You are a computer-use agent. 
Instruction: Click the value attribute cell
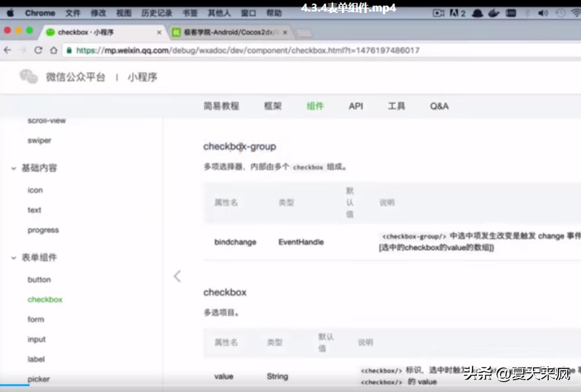(223, 376)
